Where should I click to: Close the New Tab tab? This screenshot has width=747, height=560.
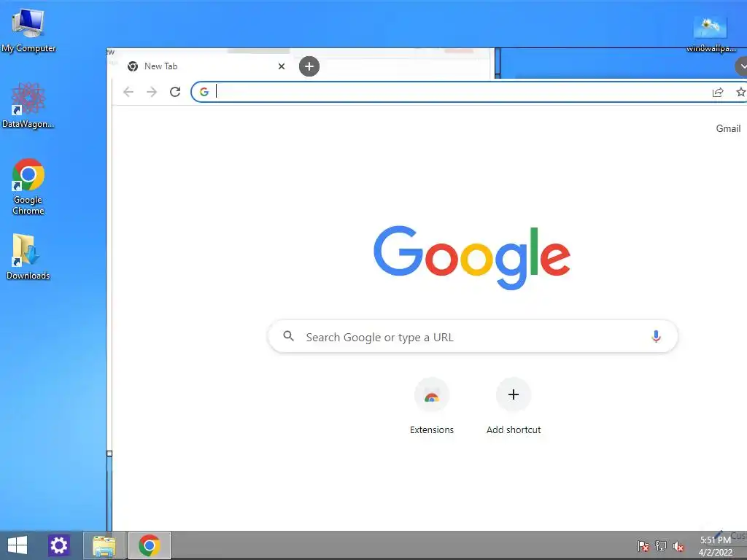click(282, 66)
